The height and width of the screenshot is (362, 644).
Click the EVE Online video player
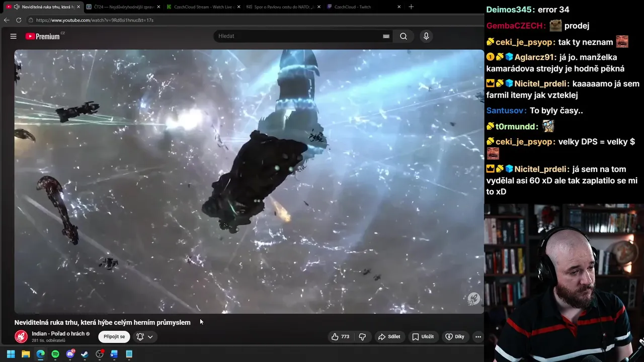(249, 181)
